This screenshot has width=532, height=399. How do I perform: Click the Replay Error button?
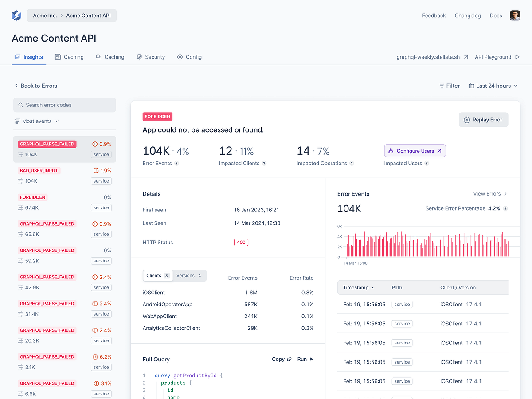coord(483,120)
